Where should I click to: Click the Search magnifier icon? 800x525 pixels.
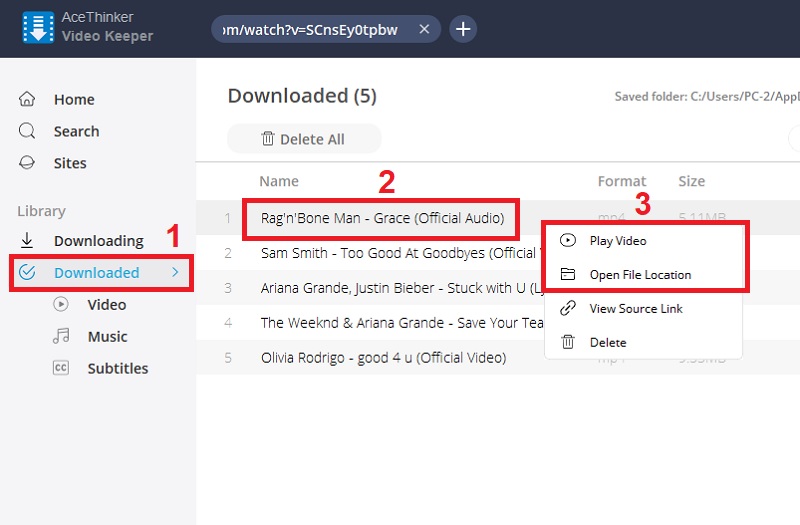(x=27, y=131)
